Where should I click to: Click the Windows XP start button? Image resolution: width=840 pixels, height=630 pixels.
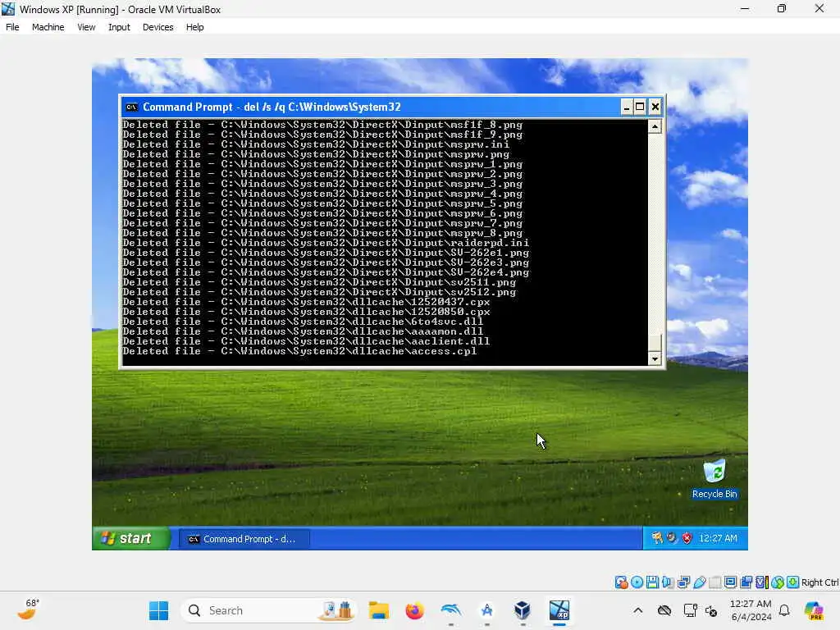click(x=132, y=538)
